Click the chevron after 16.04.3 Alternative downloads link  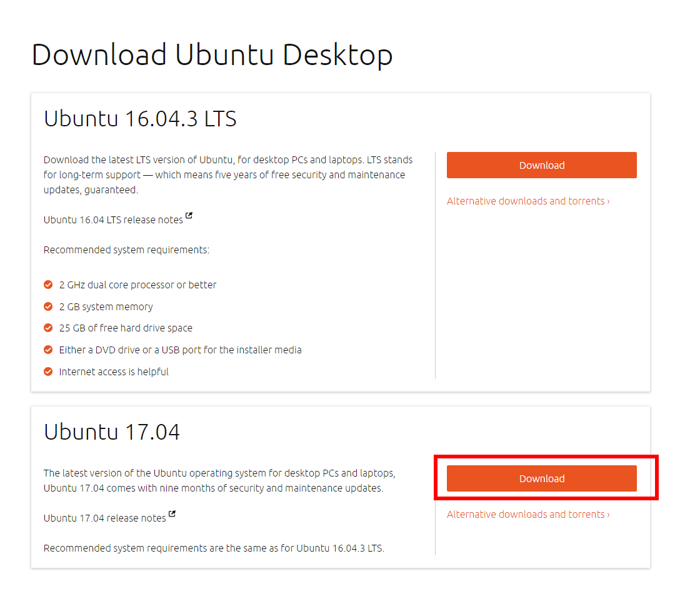click(x=608, y=201)
